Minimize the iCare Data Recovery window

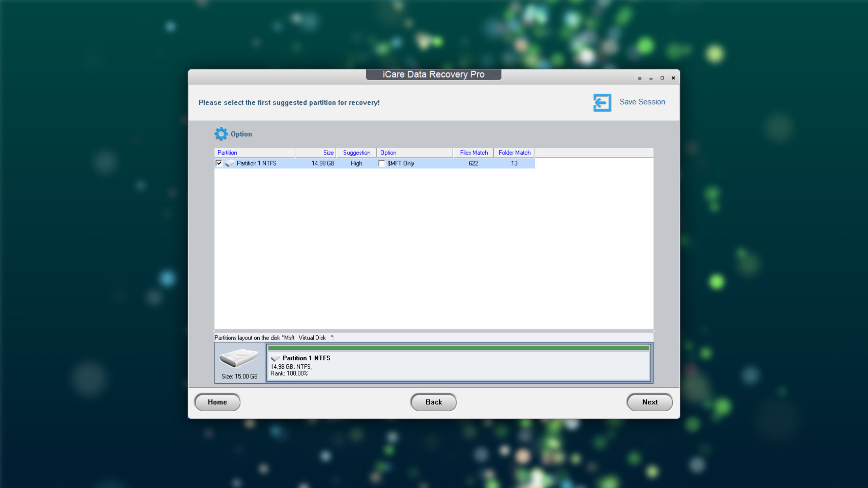coord(651,79)
